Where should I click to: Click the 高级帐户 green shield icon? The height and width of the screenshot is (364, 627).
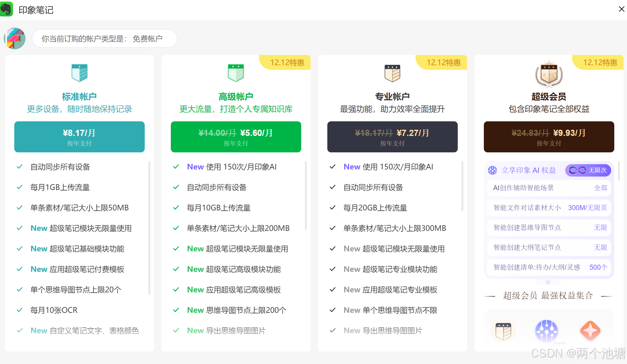236,73
